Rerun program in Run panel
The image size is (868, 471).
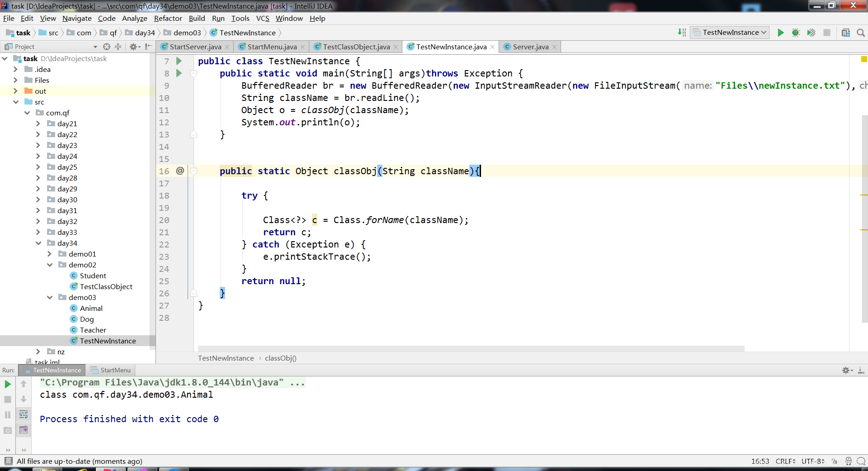click(x=8, y=384)
